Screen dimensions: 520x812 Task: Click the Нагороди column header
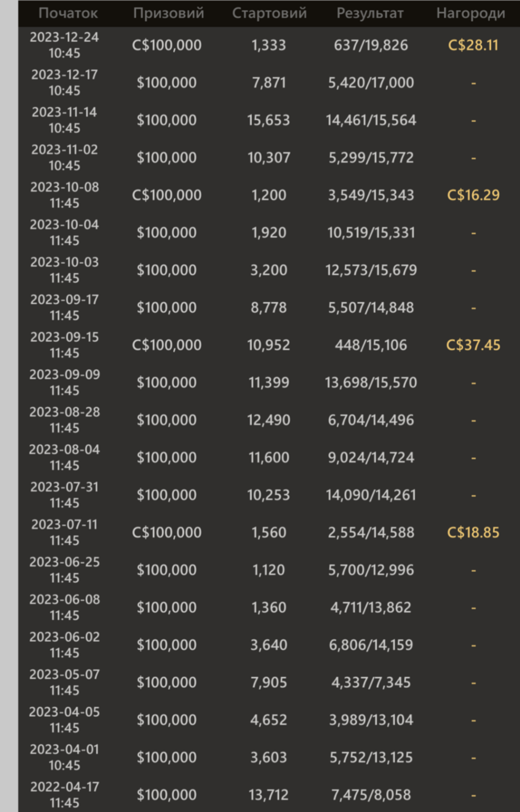pyautogui.click(x=471, y=13)
